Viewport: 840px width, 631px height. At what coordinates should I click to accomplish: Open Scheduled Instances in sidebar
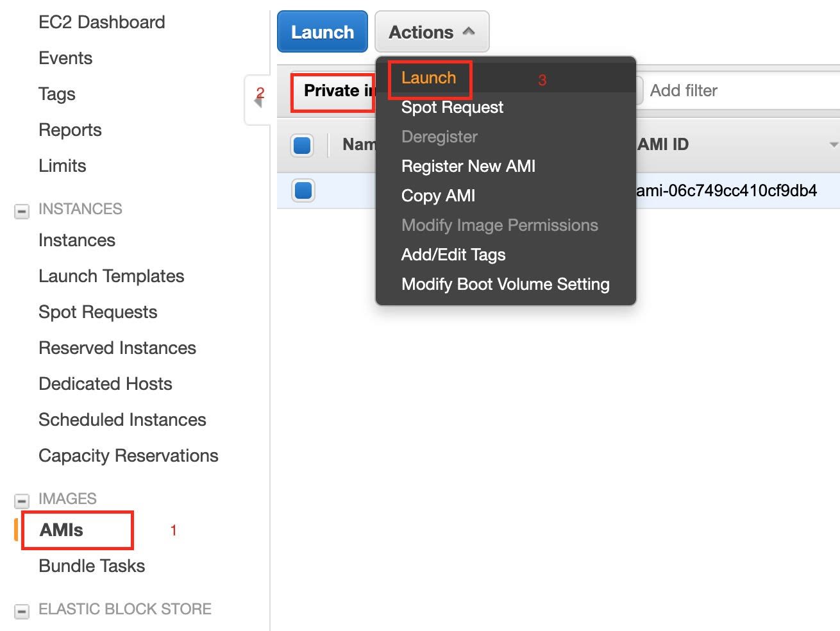pos(122,420)
